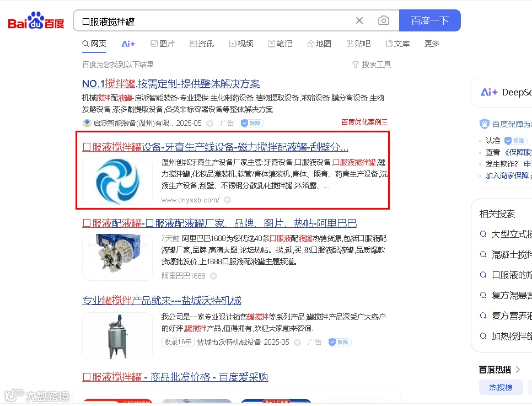Switch to the Ai+ tab

[128, 44]
